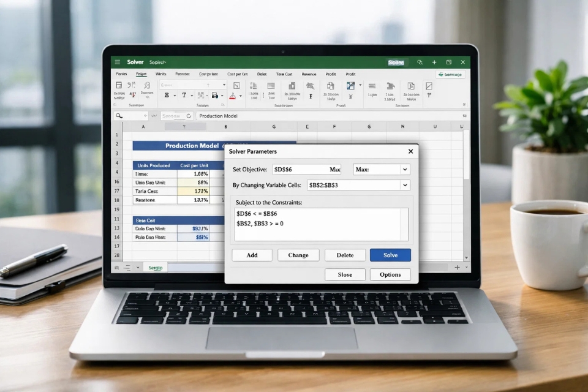The image size is (588, 392).
Task: Click the search magnifier icon beside the Name Box
Action: (x=118, y=115)
